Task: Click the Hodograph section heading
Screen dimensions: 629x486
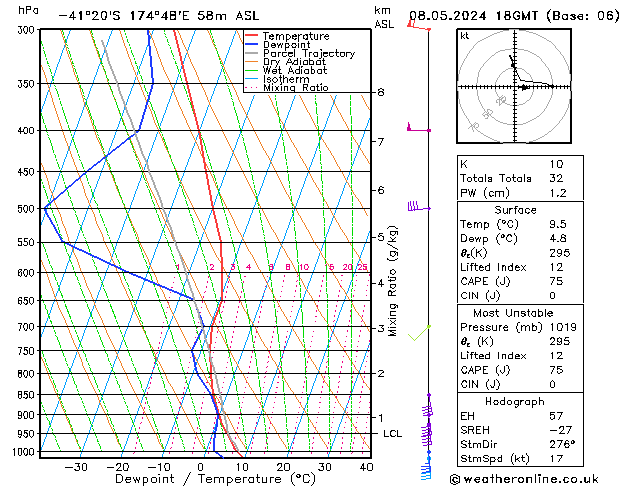Action: [515, 402]
